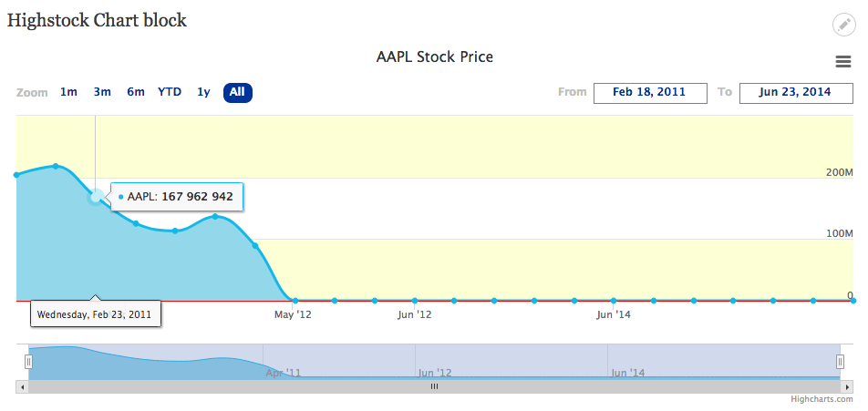Open the chart hamburger export menu
This screenshot has height=411, width=868.
pos(843,61)
